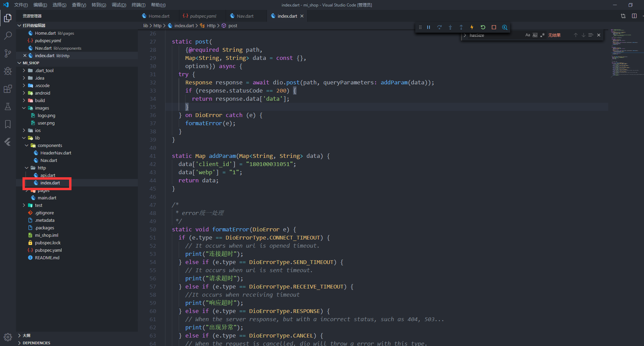Click the Http breadcrumb item
Viewport: 644px width, 346px height.
point(211,26)
